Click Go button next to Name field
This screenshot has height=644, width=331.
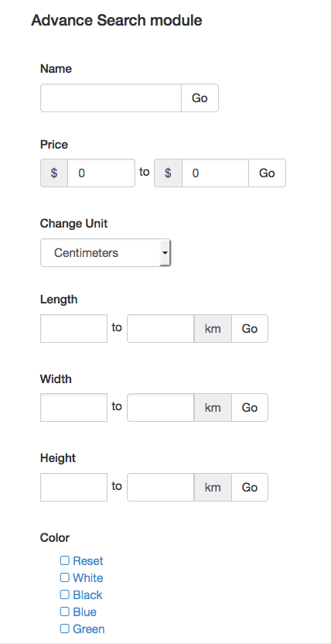(x=200, y=98)
